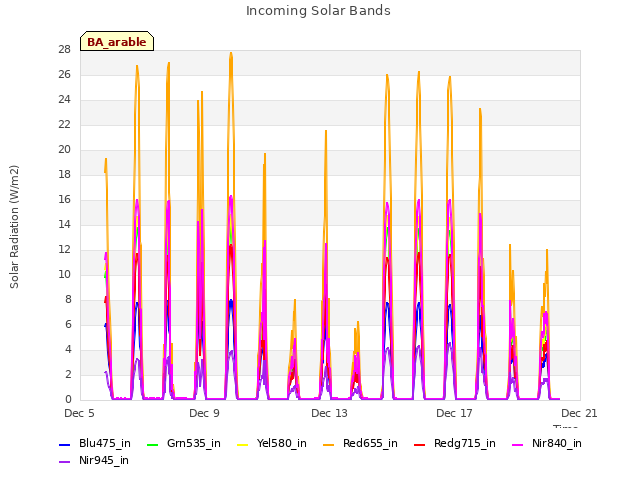Click the Incoming Solar Bands chart title
The image size is (640, 480).
[318, 11]
